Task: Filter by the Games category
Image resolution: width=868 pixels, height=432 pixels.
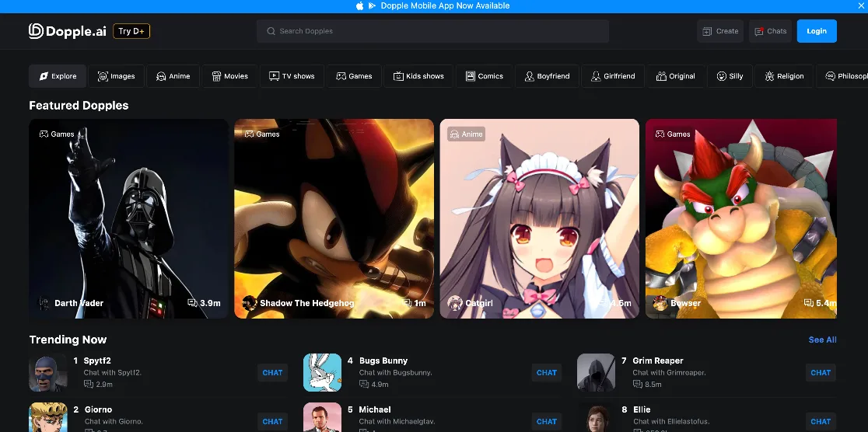Action: 354,76
